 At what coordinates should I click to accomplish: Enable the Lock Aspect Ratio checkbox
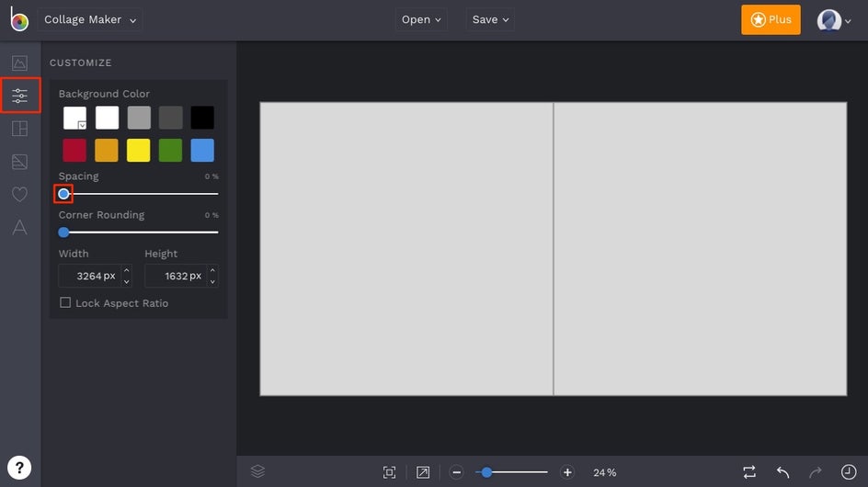point(65,302)
